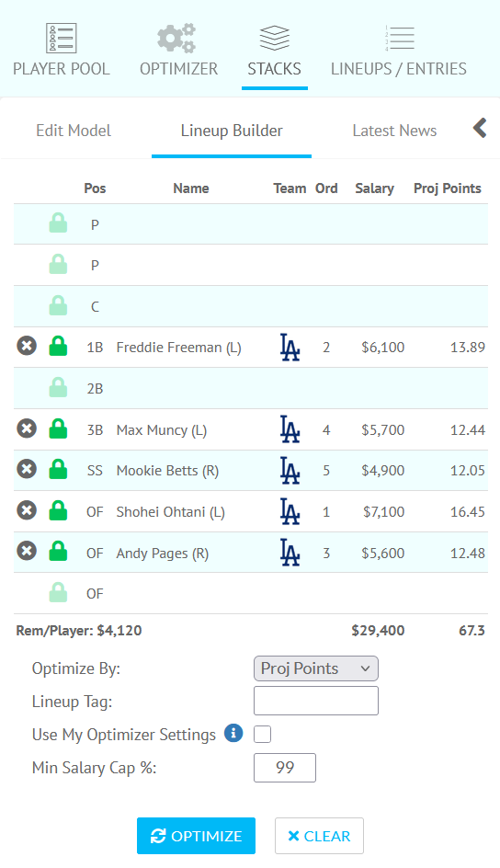Switch to the Edit Model tab
This screenshot has height=868, width=500.
tap(74, 131)
